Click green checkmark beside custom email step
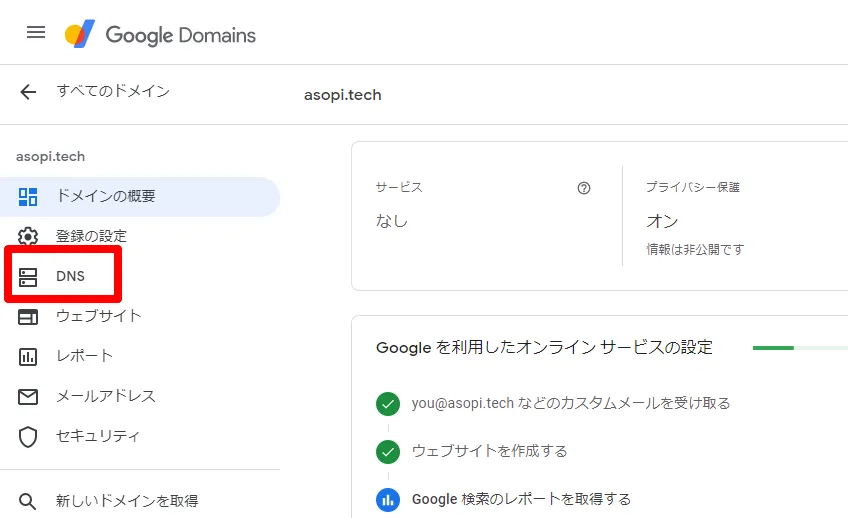 coord(388,404)
